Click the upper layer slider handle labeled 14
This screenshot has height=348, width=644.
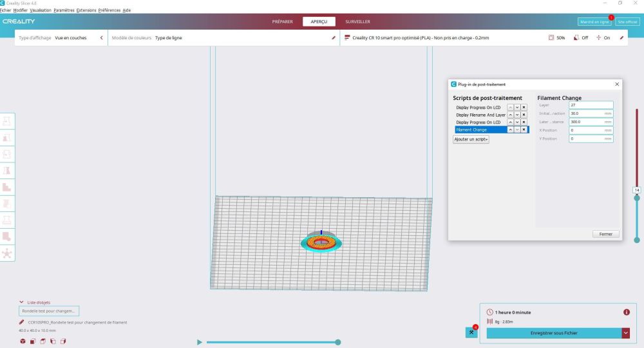(x=637, y=198)
